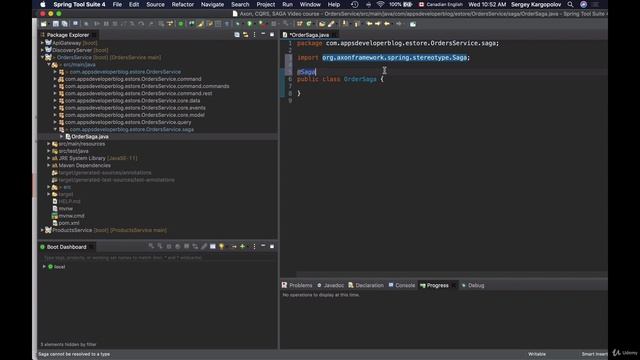
Task: Click the green Run button in toolbar
Action: [x=249, y=24]
